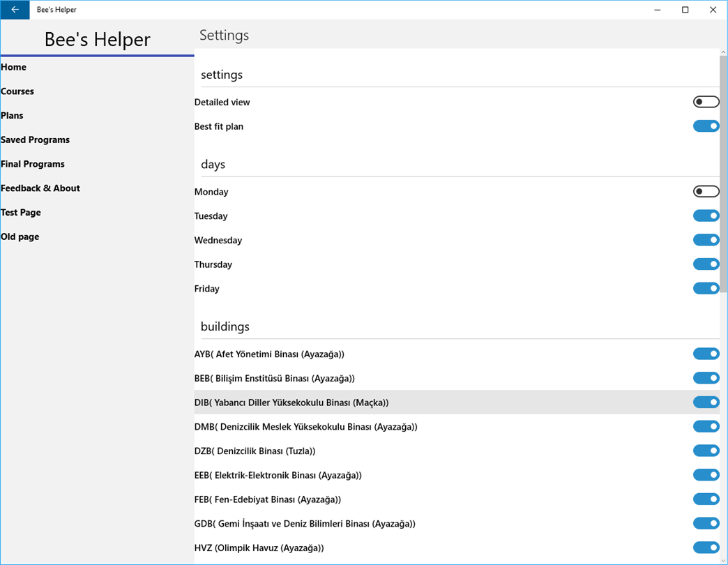The height and width of the screenshot is (565, 728).
Task: Open Final Programs page
Action: pyautogui.click(x=33, y=164)
